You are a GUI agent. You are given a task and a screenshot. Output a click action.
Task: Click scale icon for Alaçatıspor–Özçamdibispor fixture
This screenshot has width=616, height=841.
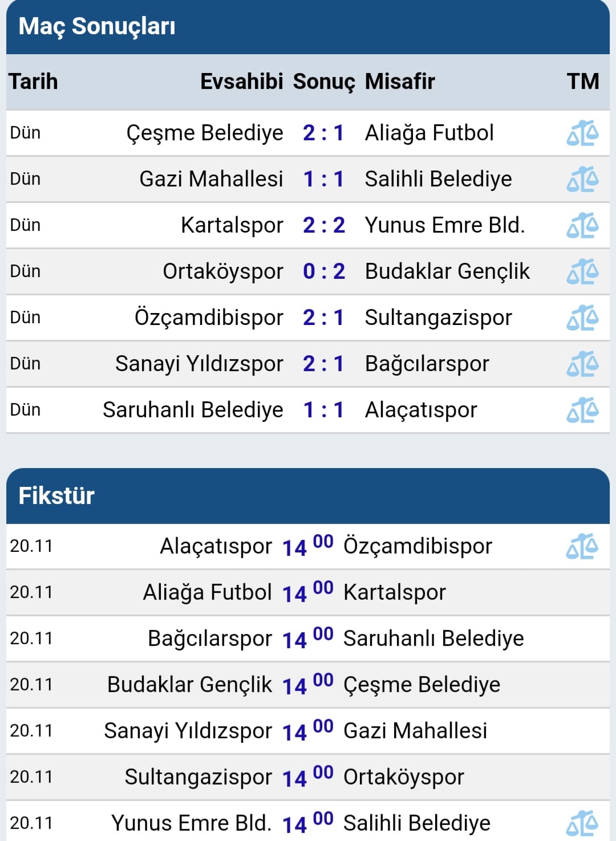tap(582, 547)
